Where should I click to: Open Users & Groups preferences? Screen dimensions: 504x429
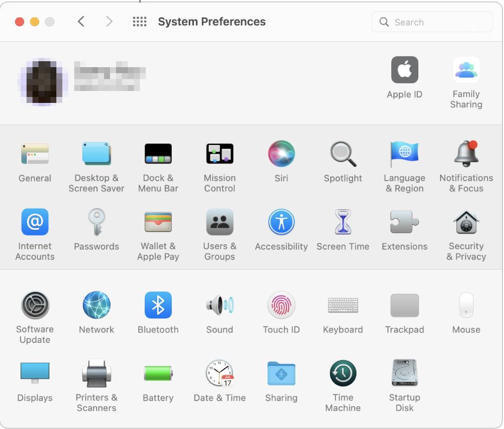click(220, 222)
